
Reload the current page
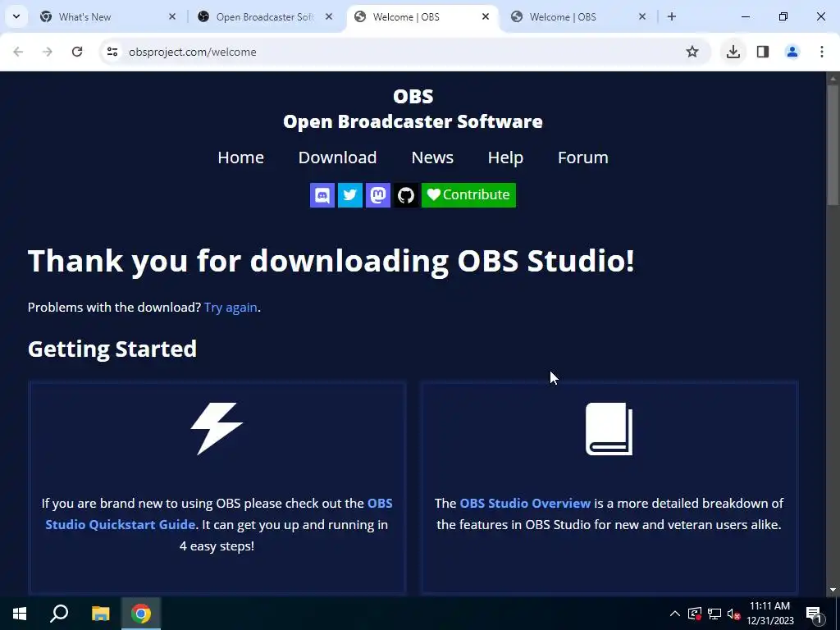(x=77, y=52)
